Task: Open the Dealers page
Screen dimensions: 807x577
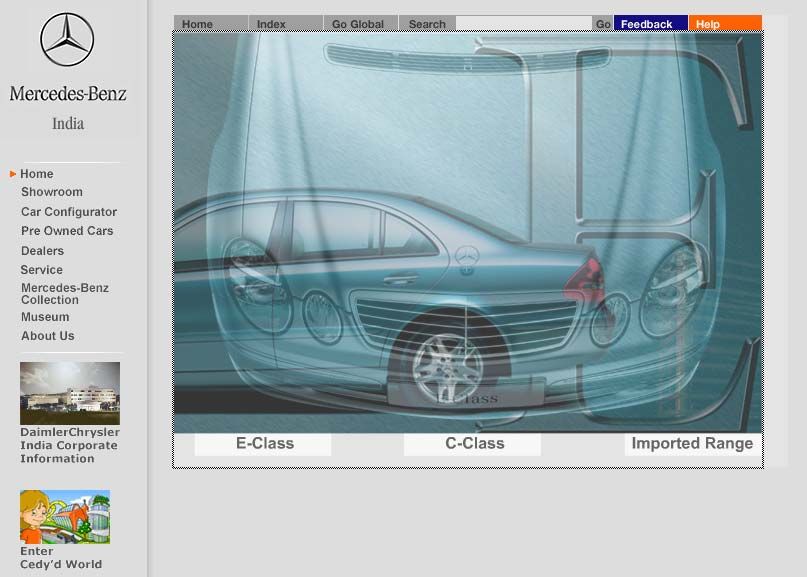Action: [x=43, y=251]
